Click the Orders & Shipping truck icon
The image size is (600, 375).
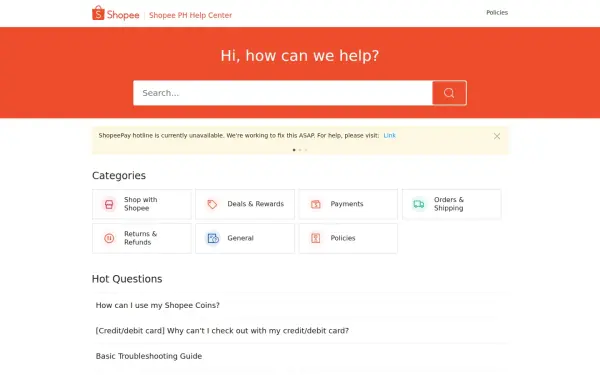[419, 204]
